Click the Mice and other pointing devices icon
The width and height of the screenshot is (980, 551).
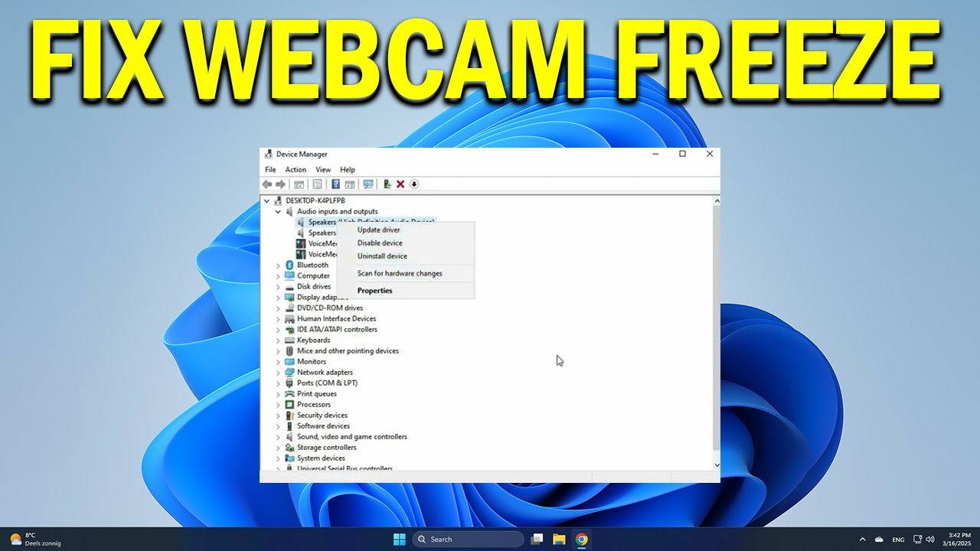pos(289,350)
